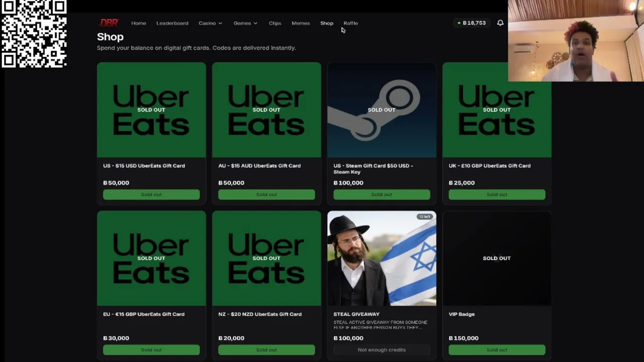The width and height of the screenshot is (644, 362).
Task: Click the B 25,000 price of UK UberEats card
Action: point(462,183)
